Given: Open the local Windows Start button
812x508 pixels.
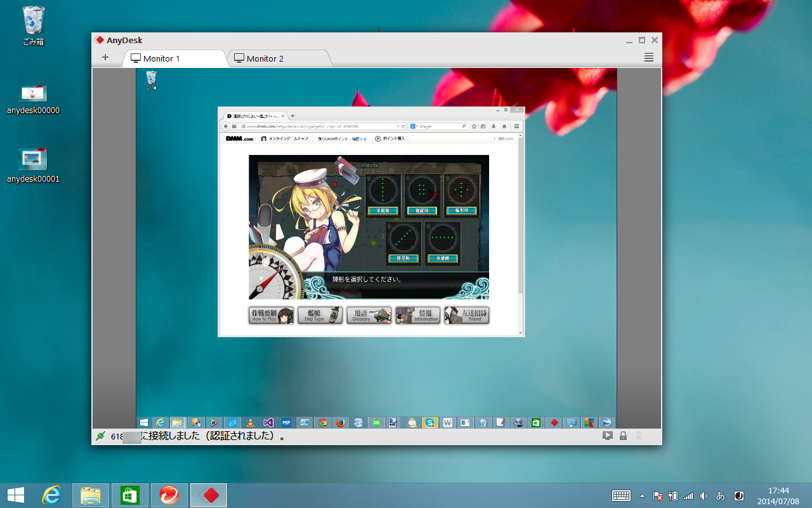Looking at the screenshot, I should point(16,495).
